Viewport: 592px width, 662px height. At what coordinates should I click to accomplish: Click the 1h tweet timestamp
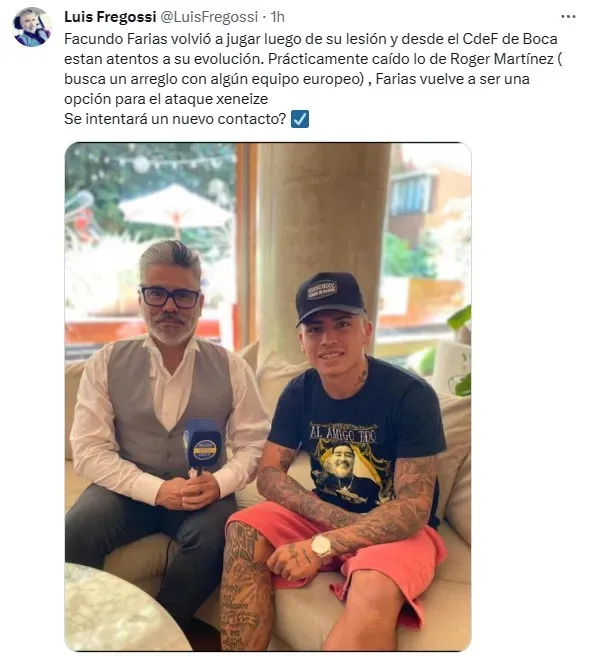[x=277, y=17]
